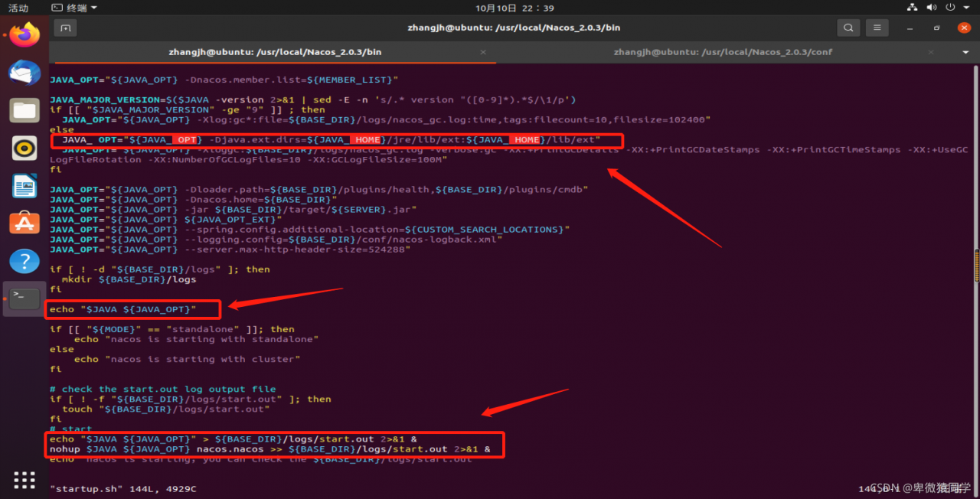
Task: Click the MODE == standalone condition line
Action: pyautogui.click(x=171, y=329)
